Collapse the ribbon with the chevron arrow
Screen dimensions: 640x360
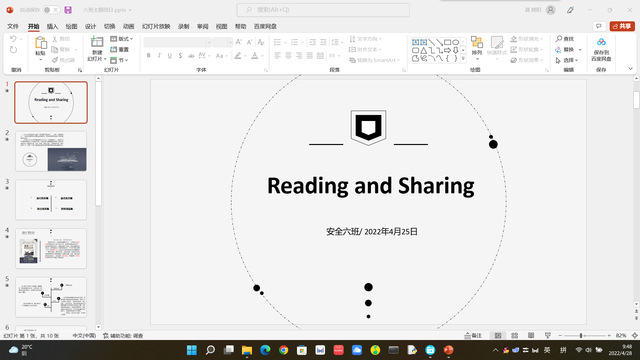coord(630,69)
